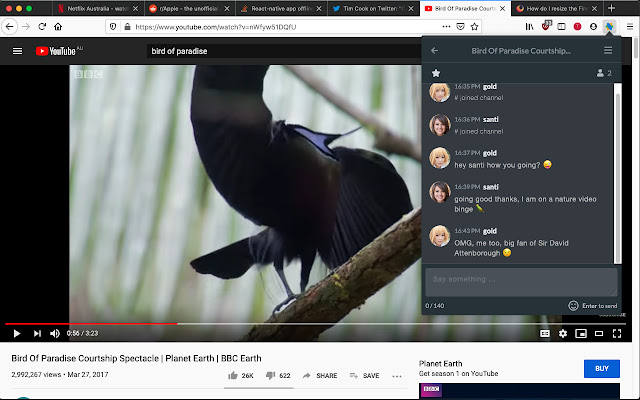Star the chat channel as favorite
Viewport: 640px width, 400px height.
[436, 73]
